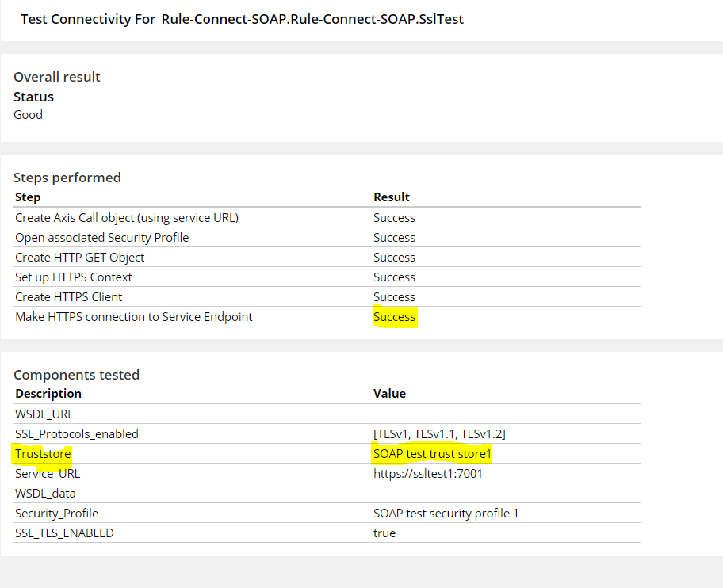Click the Value column header
723x588 pixels.
(389, 394)
